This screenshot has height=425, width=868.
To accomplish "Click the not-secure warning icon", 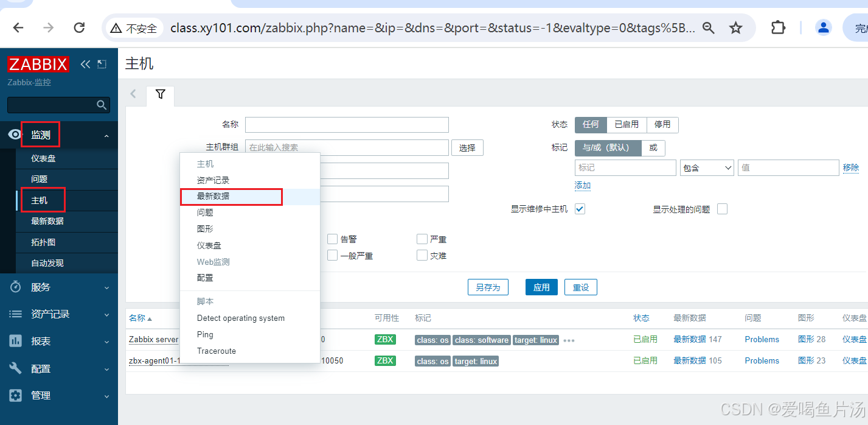I will point(116,28).
